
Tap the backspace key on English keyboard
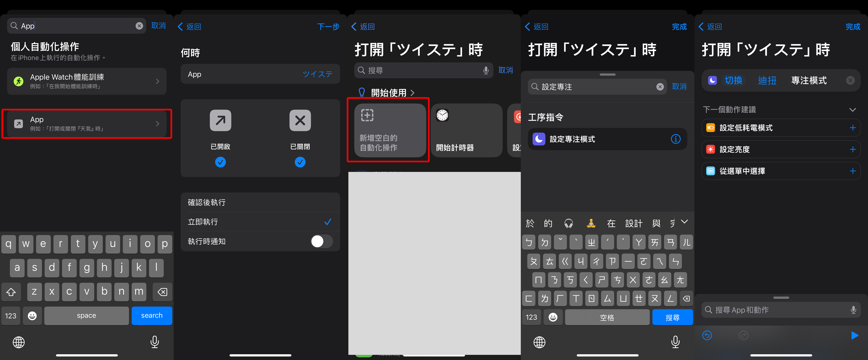tap(162, 292)
